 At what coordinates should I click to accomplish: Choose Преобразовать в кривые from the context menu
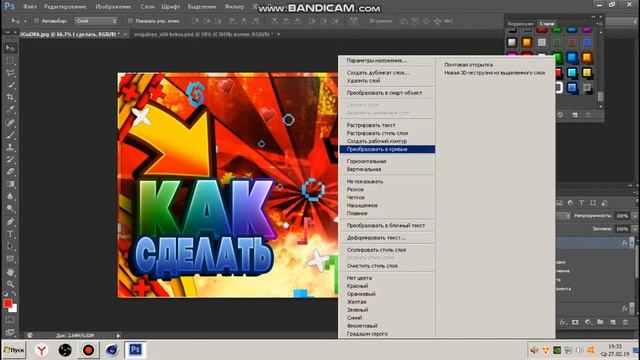(387, 149)
